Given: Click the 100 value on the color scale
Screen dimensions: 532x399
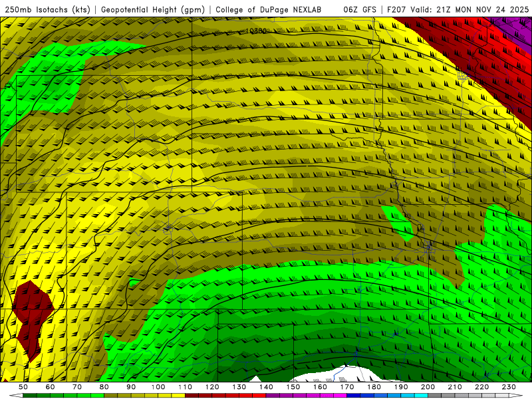Looking at the screenshot, I should 158,387.
